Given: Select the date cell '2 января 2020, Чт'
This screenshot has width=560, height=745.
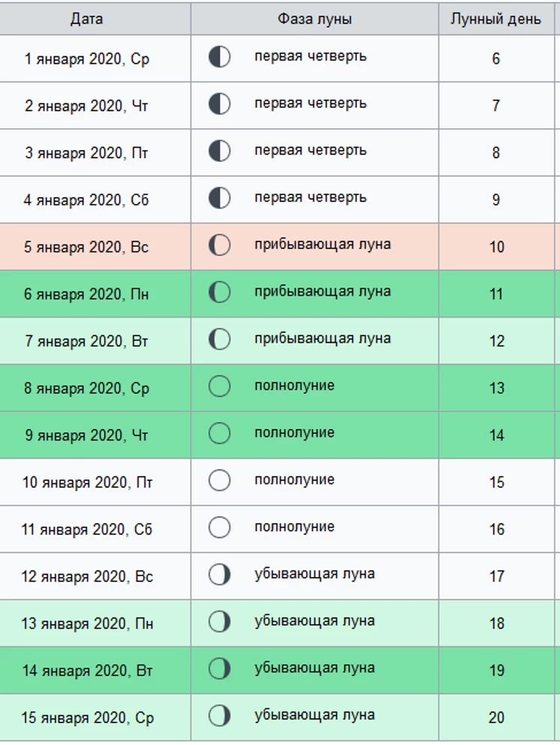Looking at the screenshot, I should [87, 106].
